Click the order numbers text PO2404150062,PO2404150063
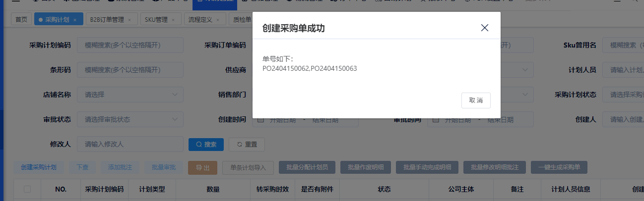 click(310, 69)
